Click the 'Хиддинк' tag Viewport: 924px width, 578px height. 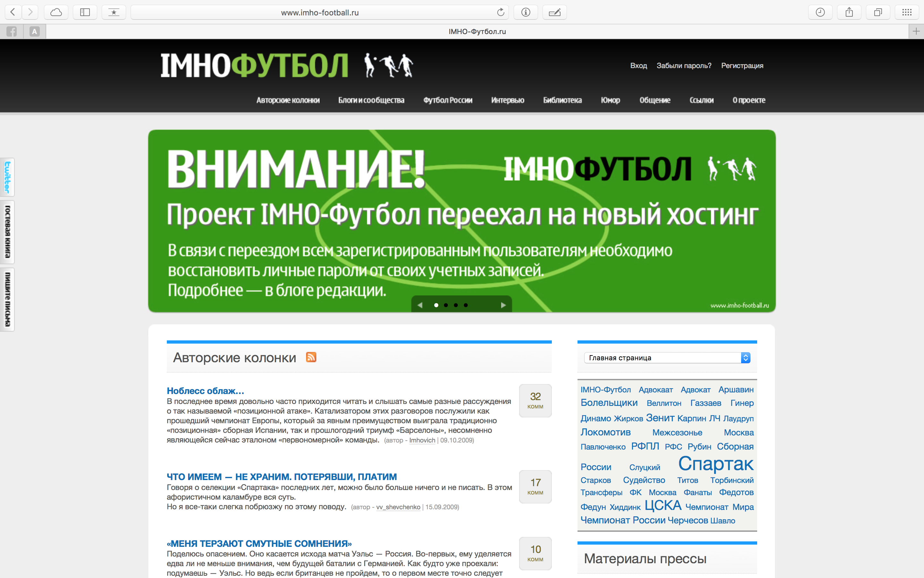click(625, 507)
